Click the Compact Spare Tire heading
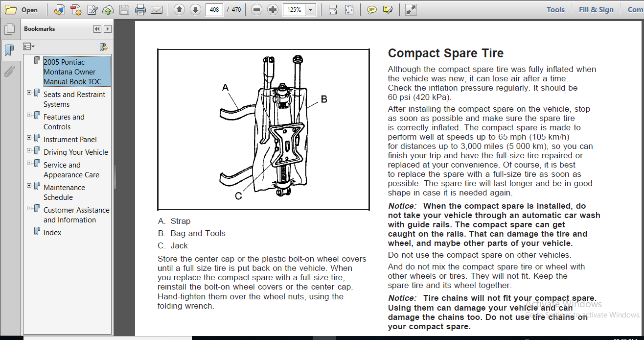 tap(446, 53)
